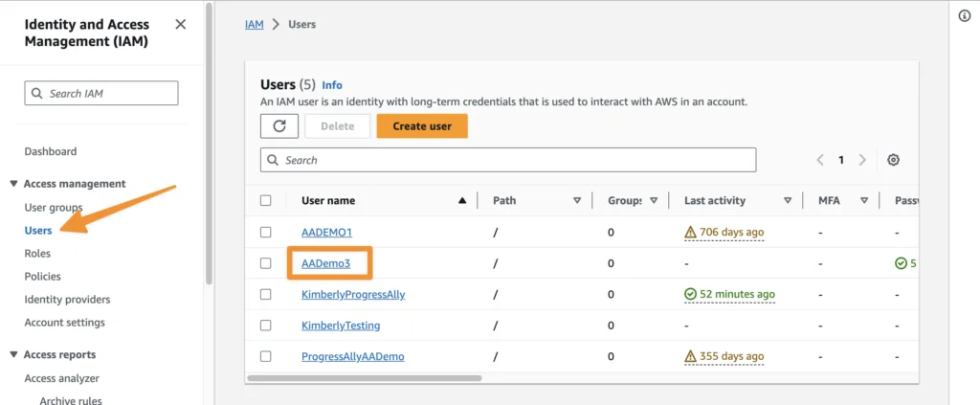The height and width of the screenshot is (405, 980).
Task: Click the sidebar vertical scrollbar
Action: (x=209, y=144)
